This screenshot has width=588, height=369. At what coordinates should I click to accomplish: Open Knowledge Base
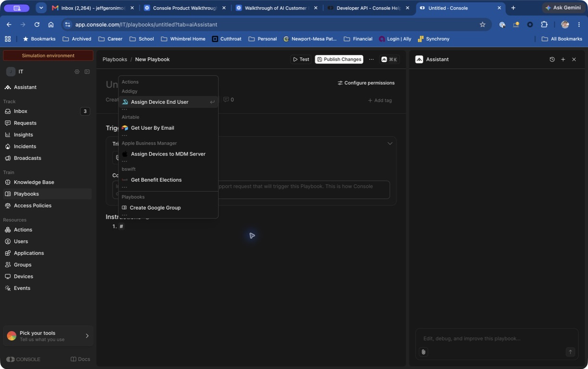47,182
